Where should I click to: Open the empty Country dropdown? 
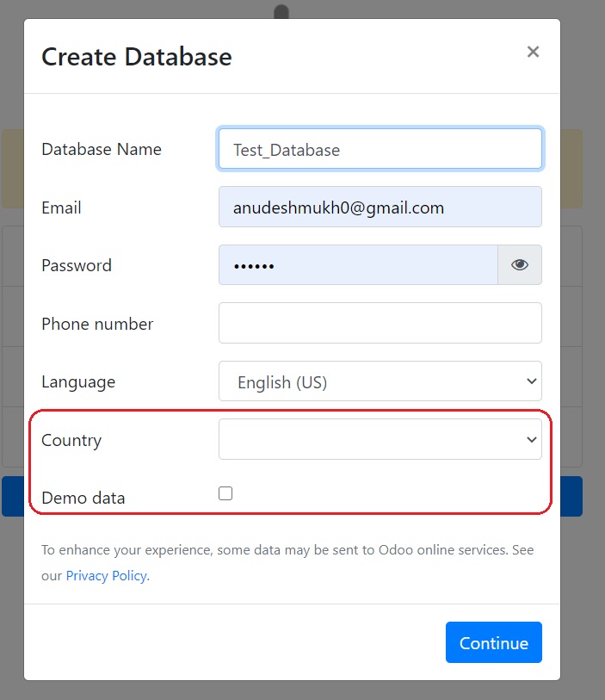pyautogui.click(x=380, y=439)
